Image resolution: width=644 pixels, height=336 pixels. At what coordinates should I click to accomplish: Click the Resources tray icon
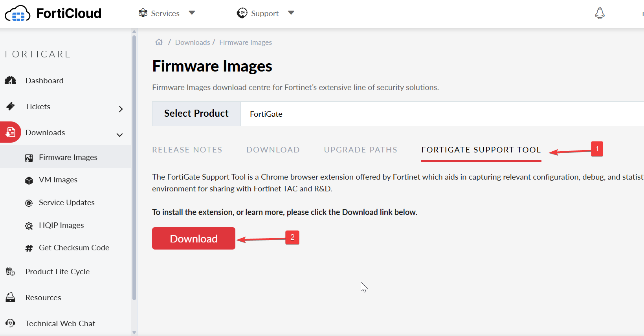click(x=11, y=297)
